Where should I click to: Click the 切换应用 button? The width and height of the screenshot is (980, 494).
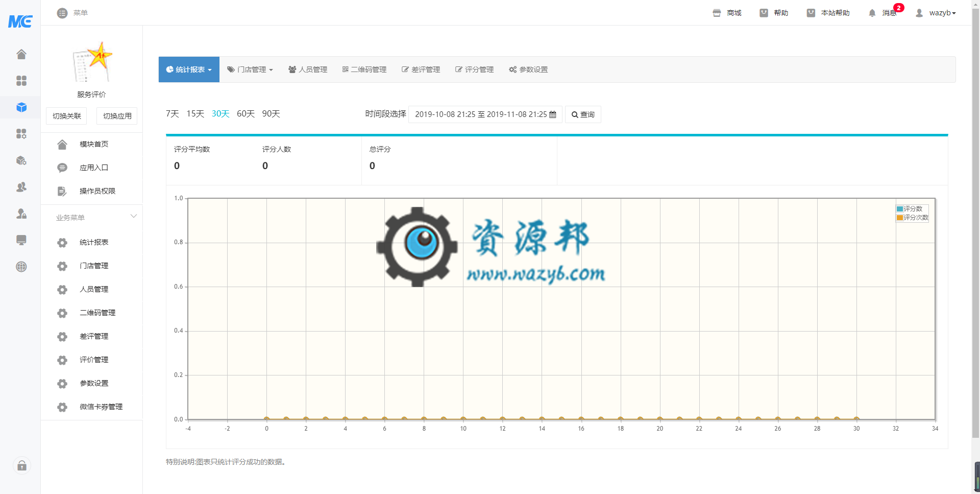pyautogui.click(x=117, y=116)
